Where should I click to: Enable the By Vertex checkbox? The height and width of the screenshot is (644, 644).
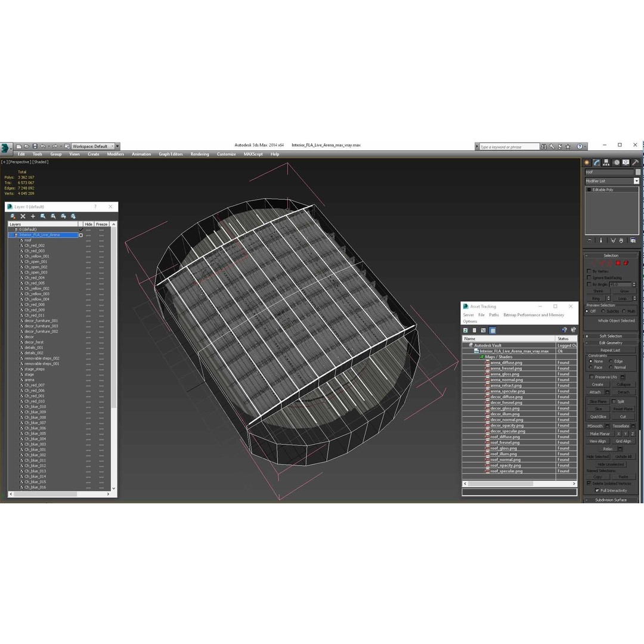pyautogui.click(x=589, y=271)
